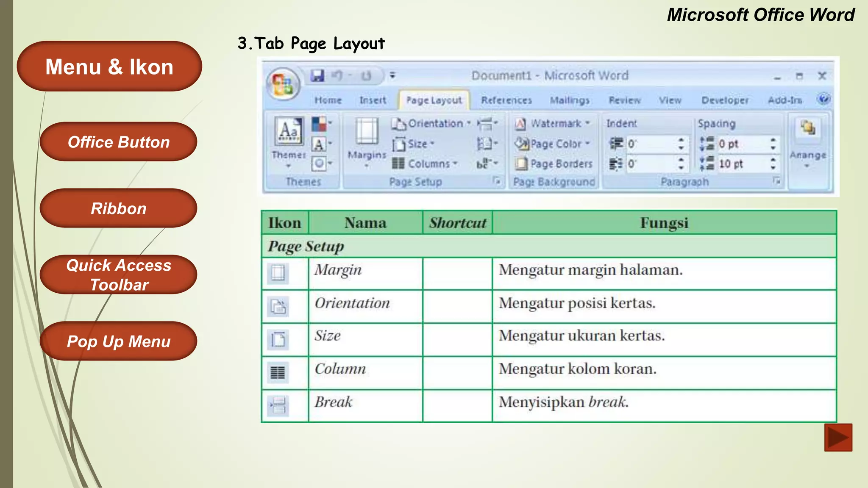The width and height of the screenshot is (868, 488).
Task: Click the Word Help question mark icon
Action: (x=823, y=99)
